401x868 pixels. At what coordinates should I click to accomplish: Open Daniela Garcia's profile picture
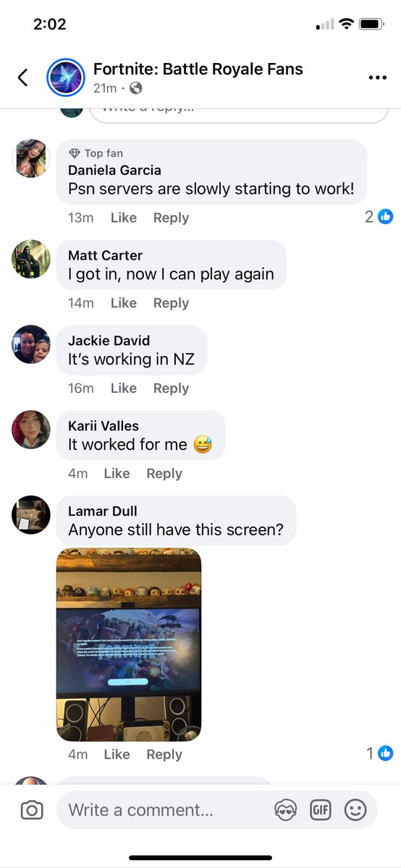[x=31, y=158]
